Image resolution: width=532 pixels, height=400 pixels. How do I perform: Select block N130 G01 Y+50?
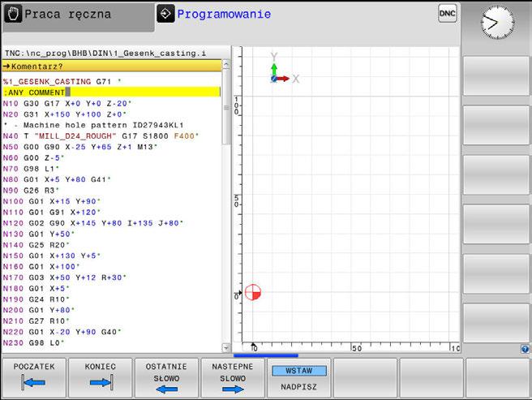click(39, 234)
